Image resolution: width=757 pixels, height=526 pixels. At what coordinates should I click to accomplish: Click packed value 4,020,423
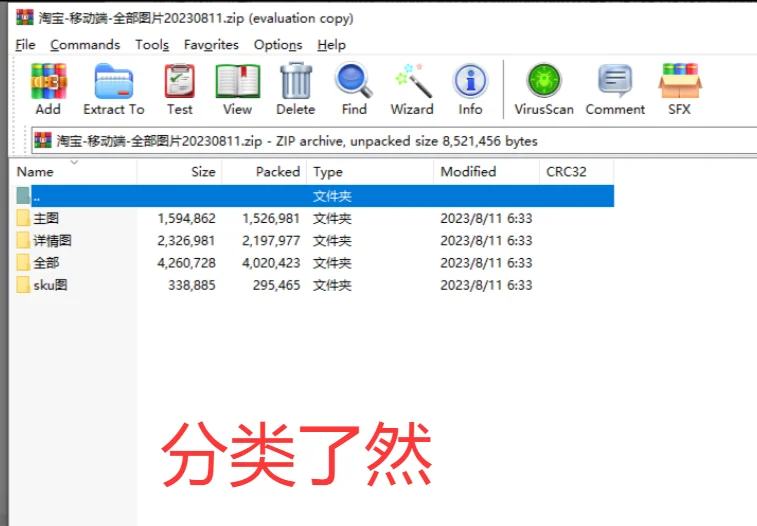(x=271, y=263)
